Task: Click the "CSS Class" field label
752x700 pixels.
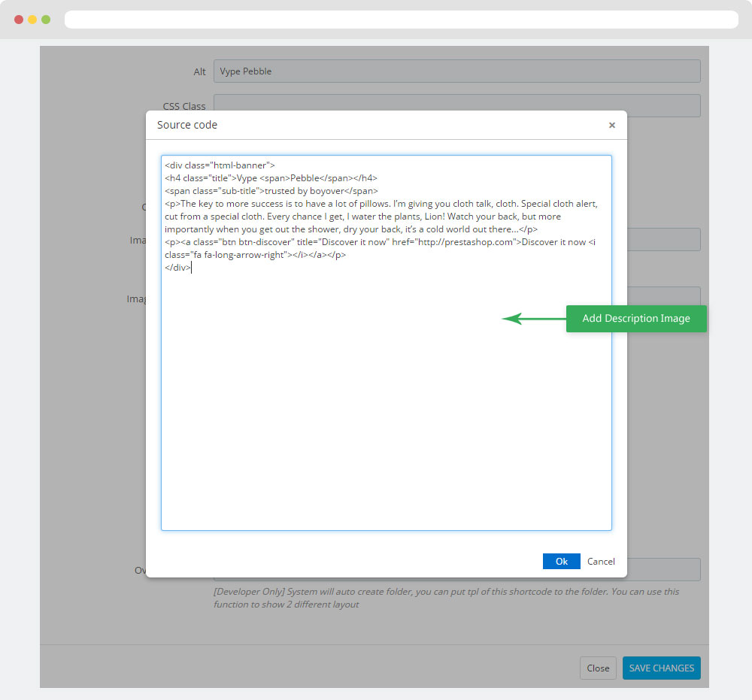Action: tap(184, 106)
